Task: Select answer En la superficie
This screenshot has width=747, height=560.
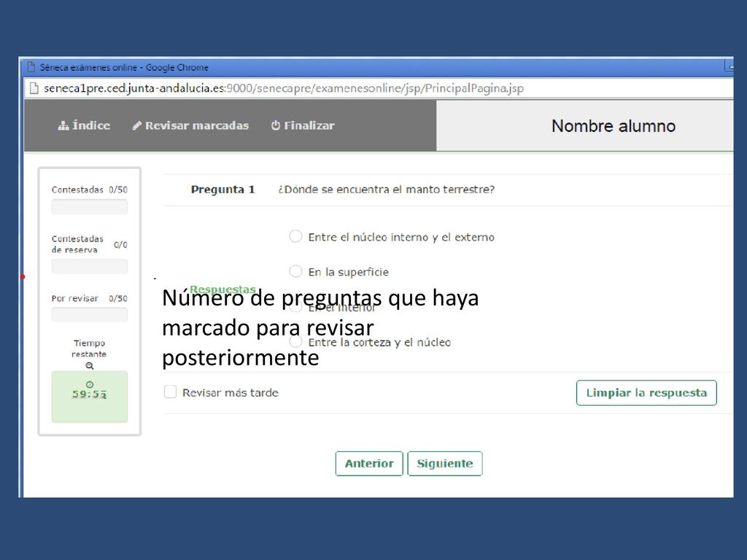Action: coord(295,271)
